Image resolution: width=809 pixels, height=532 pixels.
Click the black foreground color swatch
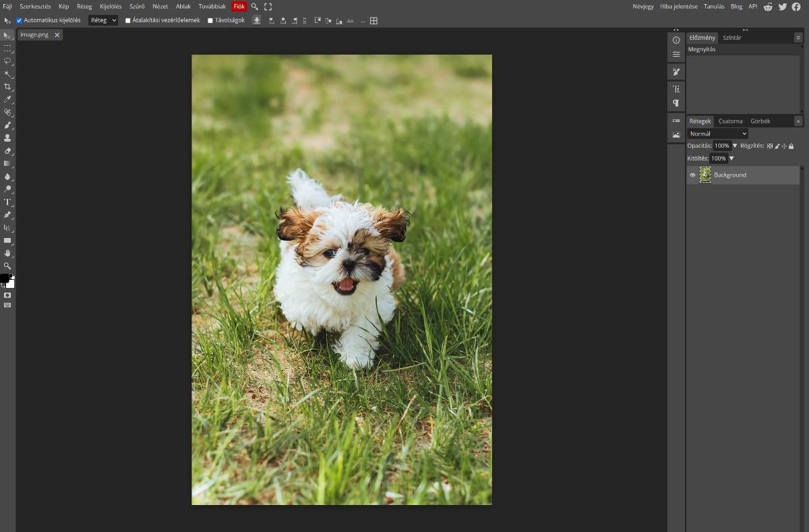pyautogui.click(x=4, y=278)
